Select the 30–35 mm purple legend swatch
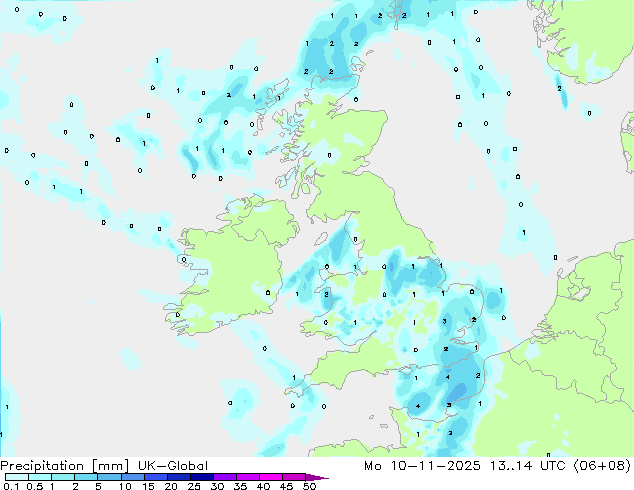This screenshot has width=634, height=490. pyautogui.click(x=225, y=477)
